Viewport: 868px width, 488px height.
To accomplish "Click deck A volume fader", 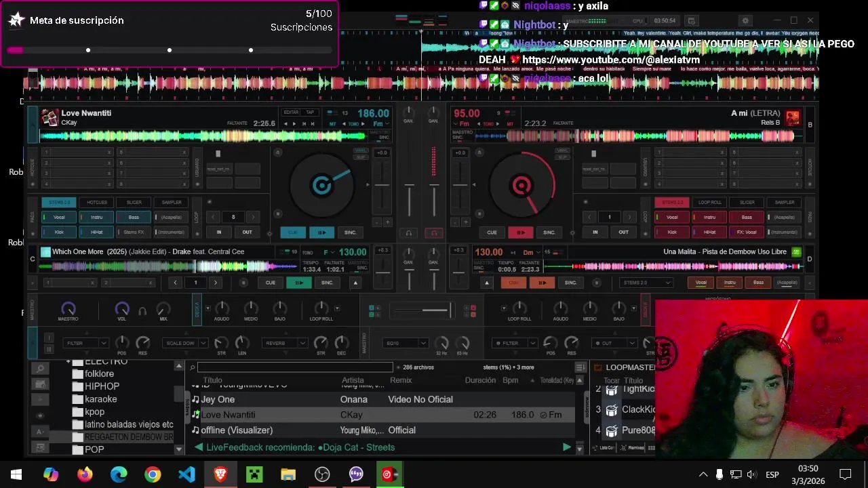I will tap(409, 184).
